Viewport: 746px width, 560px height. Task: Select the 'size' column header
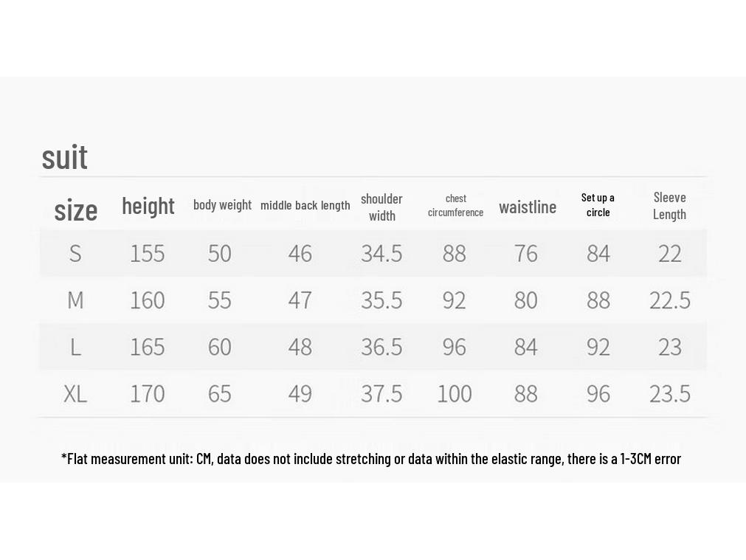click(x=76, y=210)
